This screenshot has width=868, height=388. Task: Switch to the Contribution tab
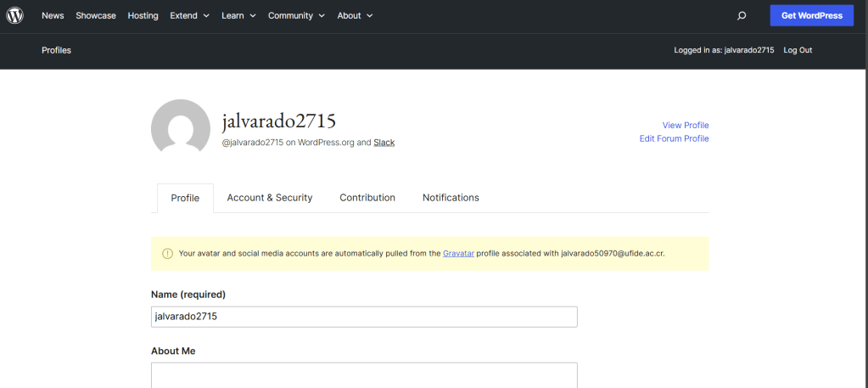click(367, 198)
